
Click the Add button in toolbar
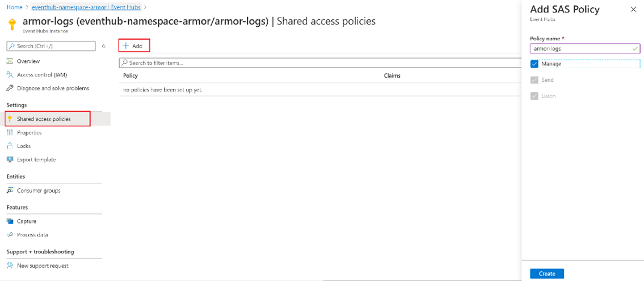(x=133, y=45)
